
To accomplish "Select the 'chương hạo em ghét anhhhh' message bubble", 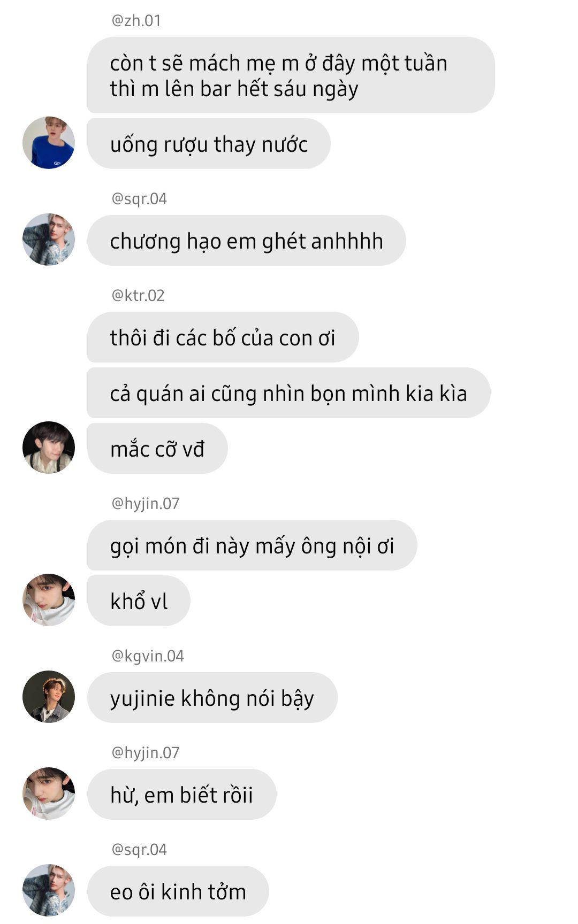I will click(246, 241).
